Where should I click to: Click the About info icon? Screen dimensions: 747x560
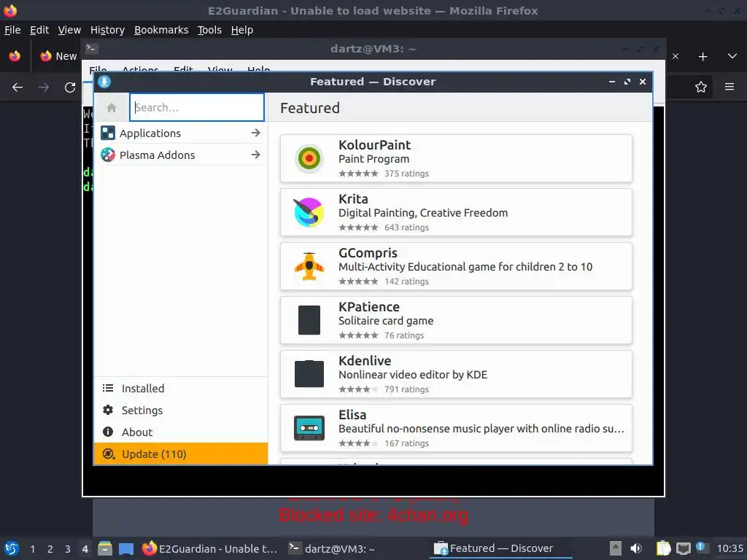(x=108, y=432)
